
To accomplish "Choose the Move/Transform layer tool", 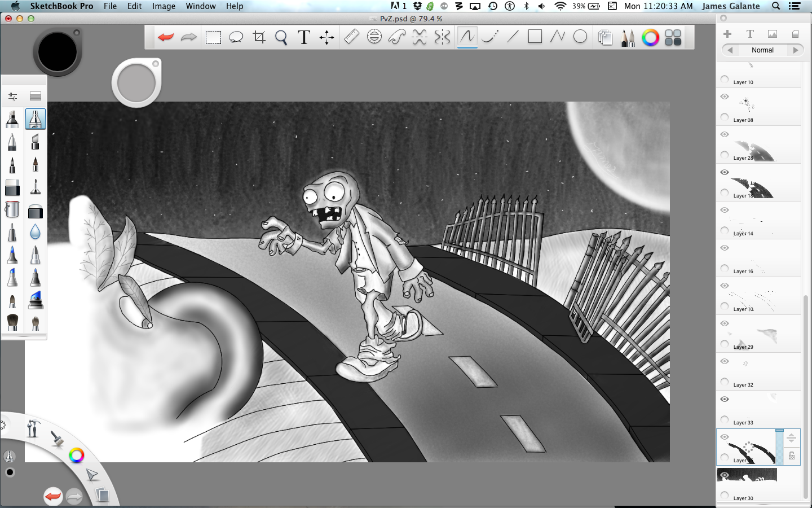I will coord(326,38).
